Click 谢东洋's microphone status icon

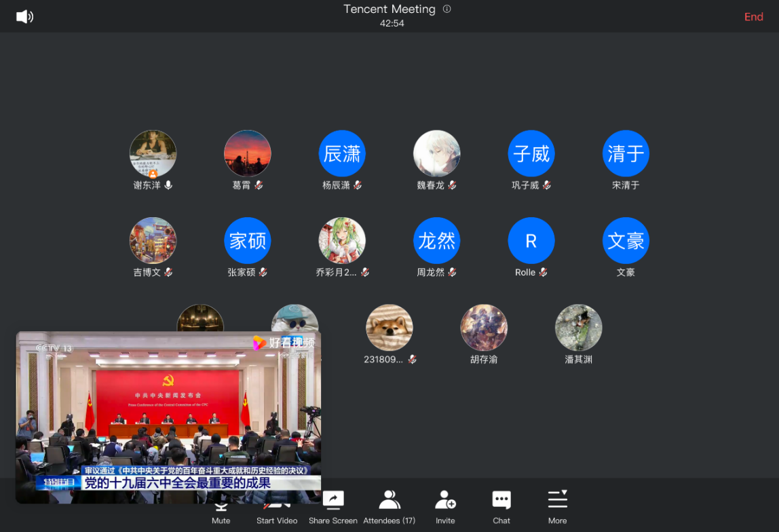pyautogui.click(x=168, y=185)
